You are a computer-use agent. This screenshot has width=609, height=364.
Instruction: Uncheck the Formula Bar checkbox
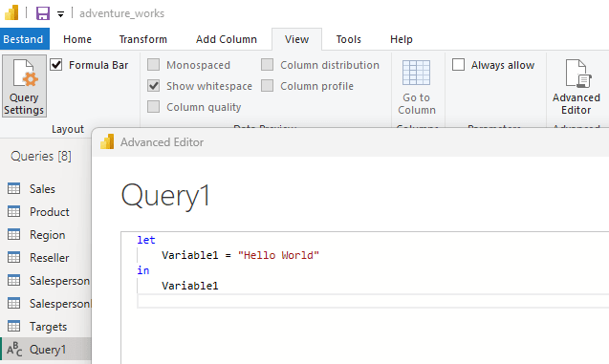[x=56, y=65]
